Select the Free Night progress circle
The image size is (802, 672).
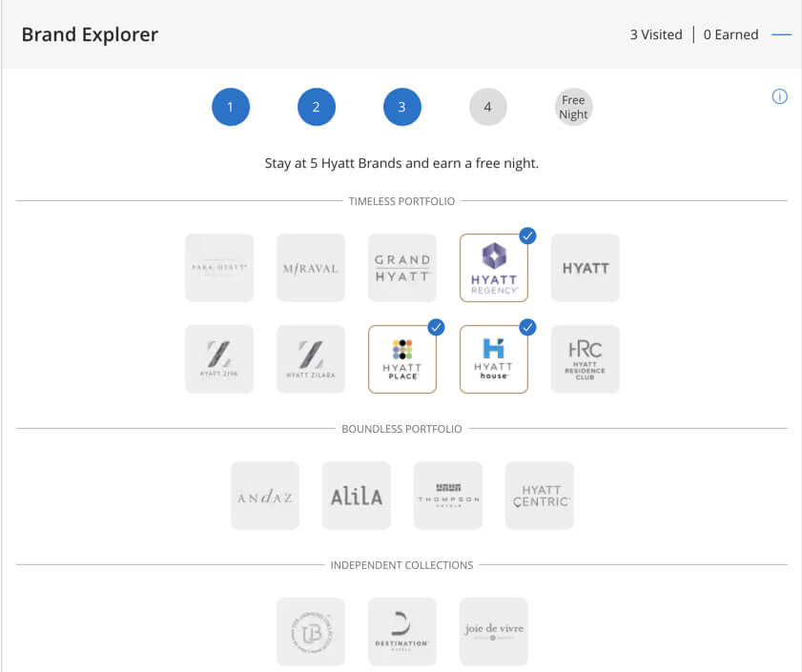(x=573, y=107)
